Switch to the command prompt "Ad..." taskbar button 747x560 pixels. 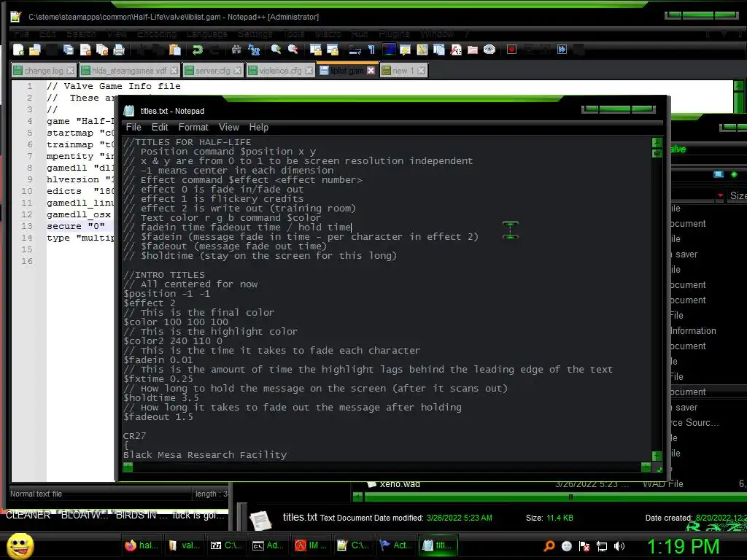[x=268, y=545]
